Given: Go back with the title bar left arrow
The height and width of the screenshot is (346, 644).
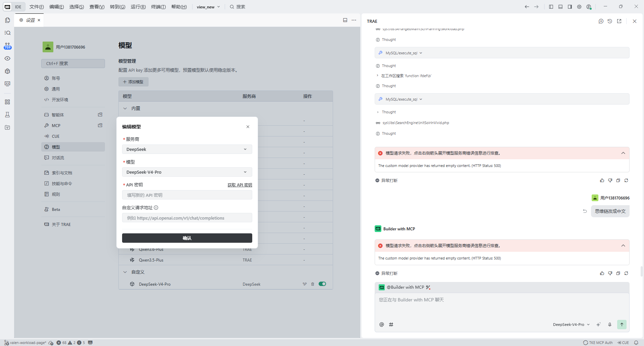Looking at the screenshot, I should [527, 7].
